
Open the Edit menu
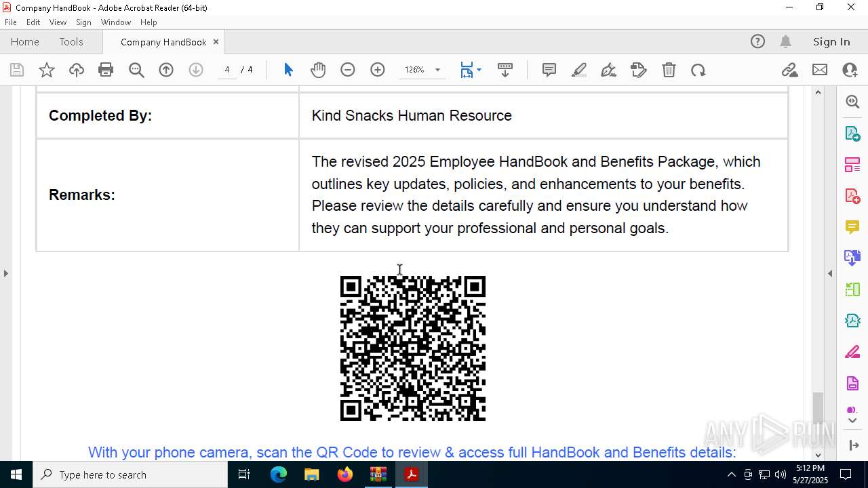tap(33, 22)
